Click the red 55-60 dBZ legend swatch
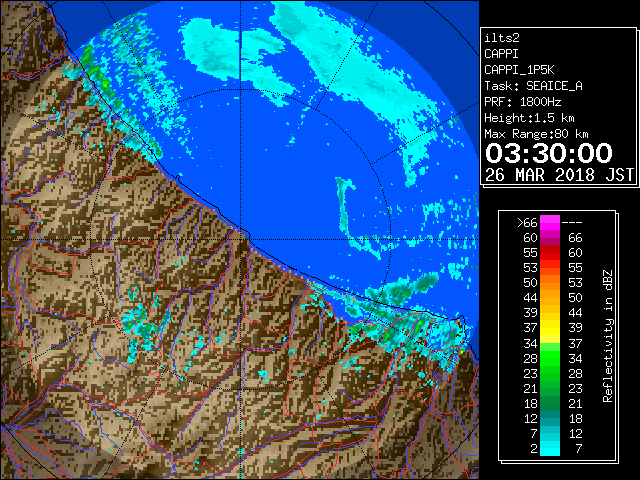 point(550,253)
